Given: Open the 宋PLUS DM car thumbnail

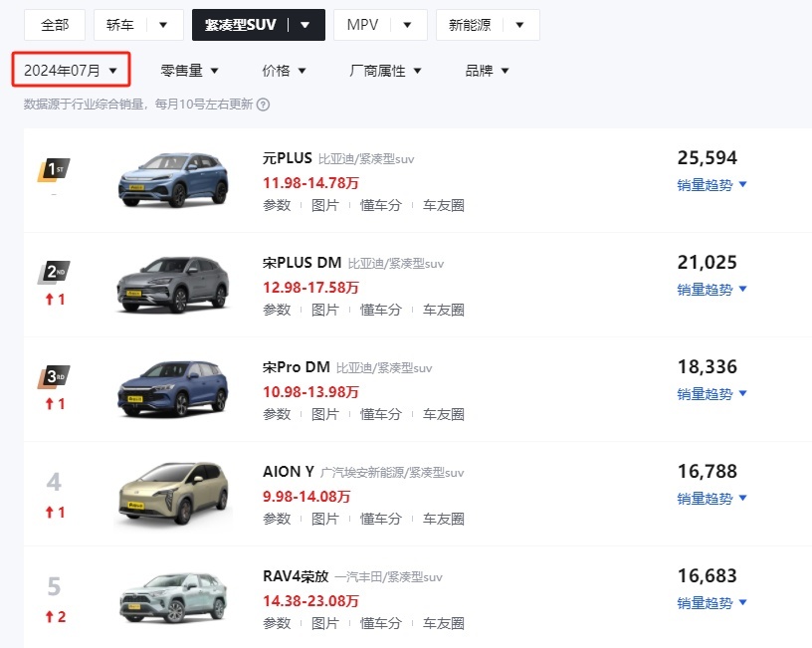Looking at the screenshot, I should tap(173, 285).
